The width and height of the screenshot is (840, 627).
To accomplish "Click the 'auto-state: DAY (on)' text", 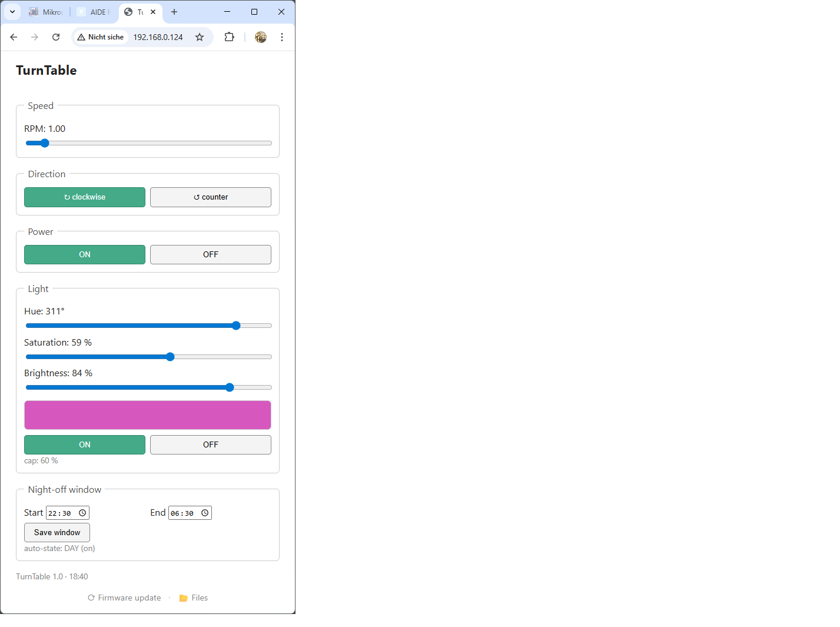I will tap(59, 549).
